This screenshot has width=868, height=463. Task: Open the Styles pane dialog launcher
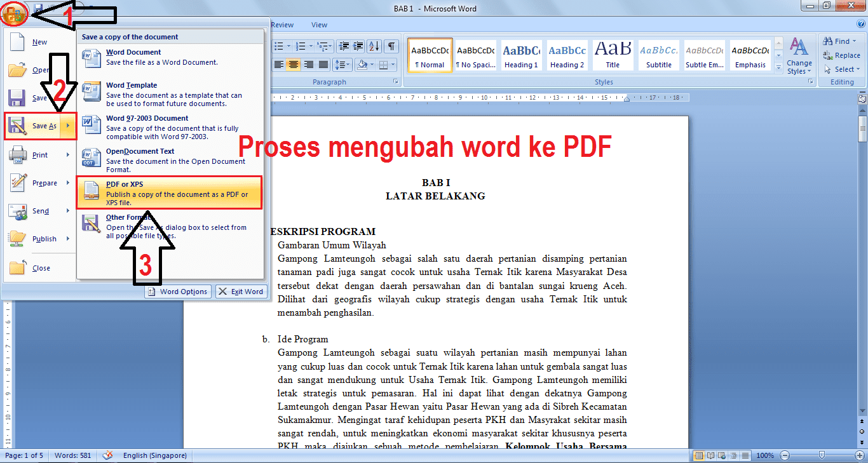[810, 82]
